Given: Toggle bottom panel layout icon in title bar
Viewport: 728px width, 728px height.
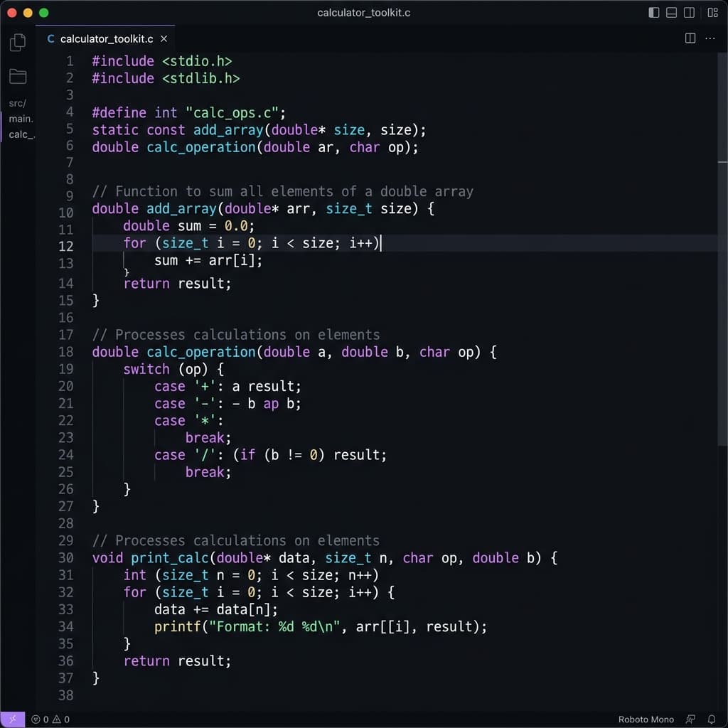Looking at the screenshot, I should click(x=671, y=13).
